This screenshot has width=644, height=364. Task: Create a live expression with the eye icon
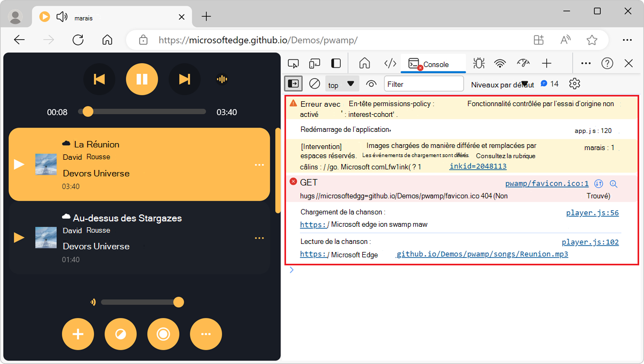(371, 84)
